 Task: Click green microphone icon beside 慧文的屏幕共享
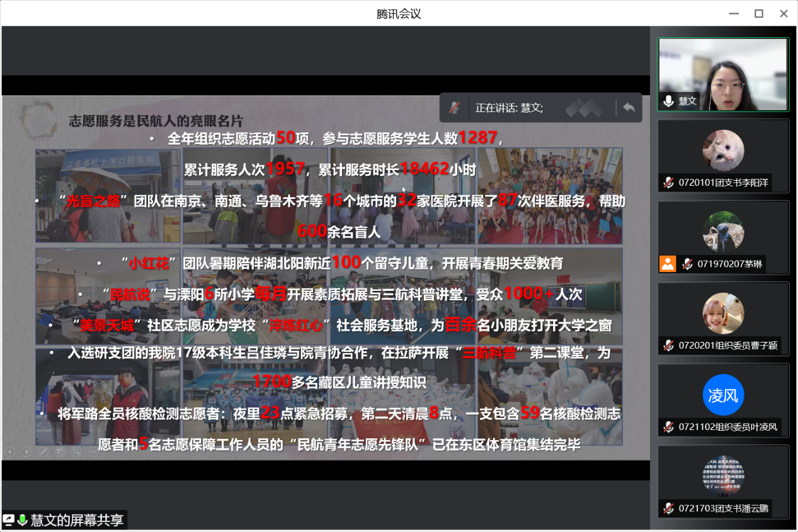pos(23,520)
